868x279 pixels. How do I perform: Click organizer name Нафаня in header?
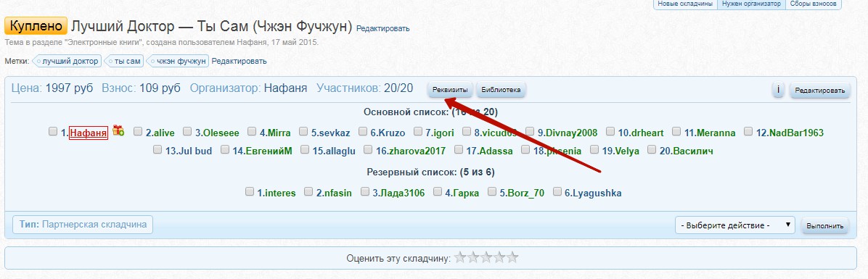[286, 88]
